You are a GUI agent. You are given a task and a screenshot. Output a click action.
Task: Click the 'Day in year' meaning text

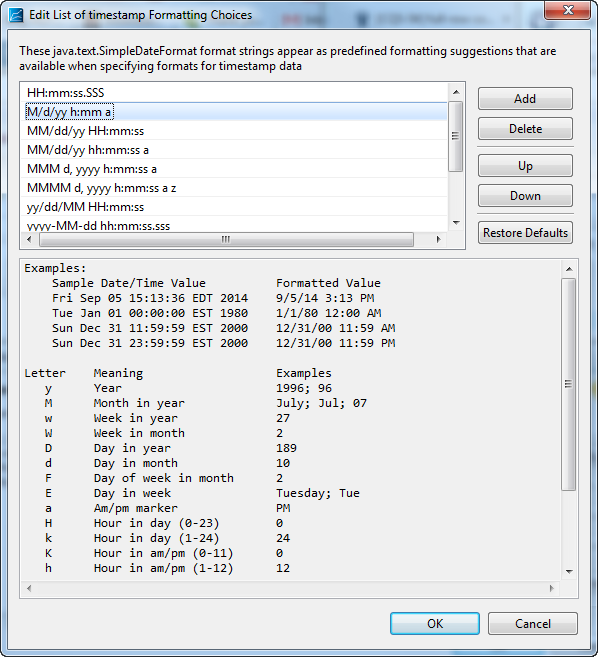[132, 448]
